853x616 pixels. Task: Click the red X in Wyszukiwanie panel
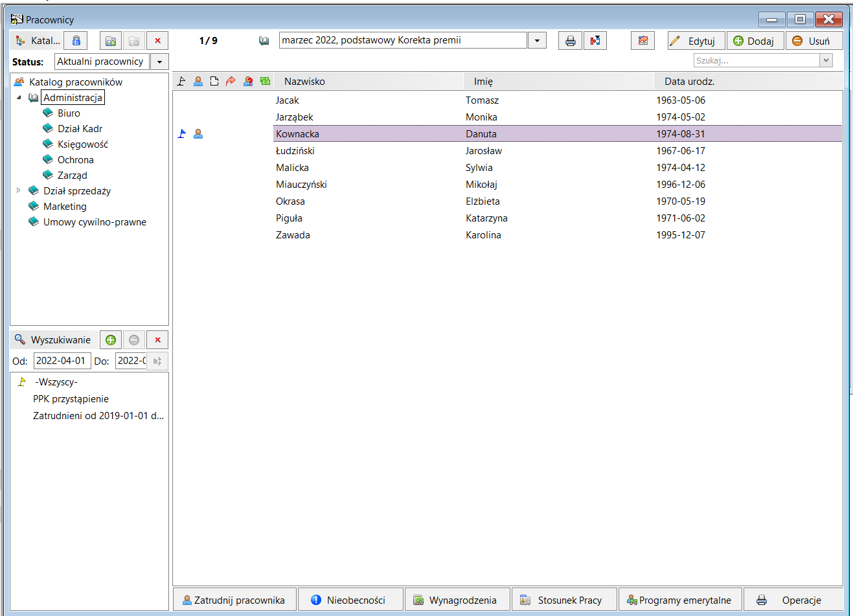(157, 339)
